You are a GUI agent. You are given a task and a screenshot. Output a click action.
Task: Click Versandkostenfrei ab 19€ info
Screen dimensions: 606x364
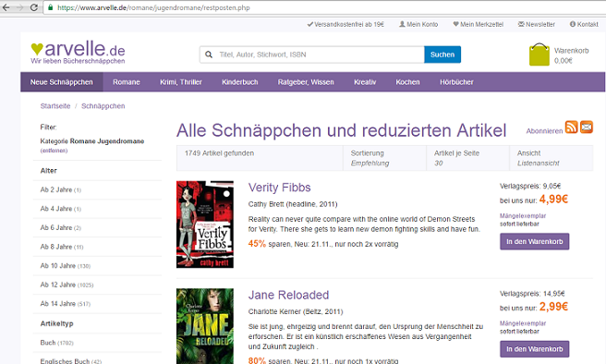point(345,24)
